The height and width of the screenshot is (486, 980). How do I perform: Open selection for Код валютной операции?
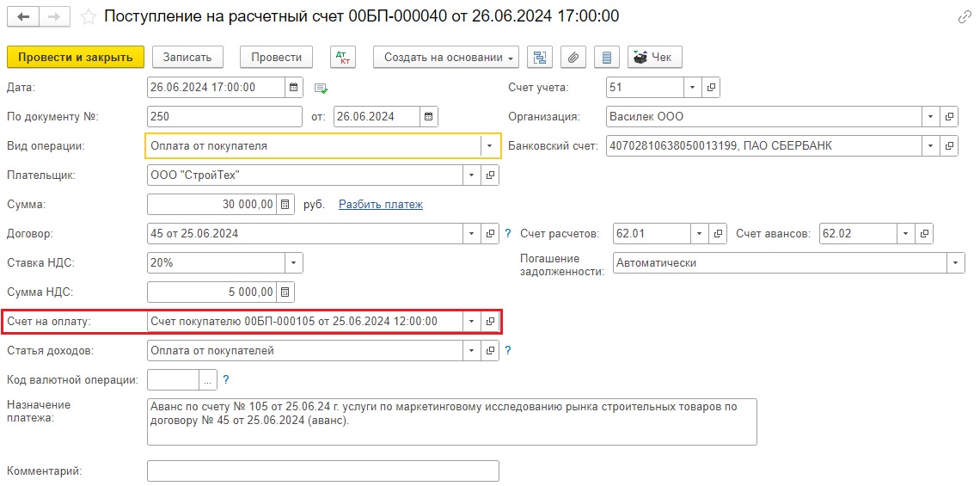(208, 379)
